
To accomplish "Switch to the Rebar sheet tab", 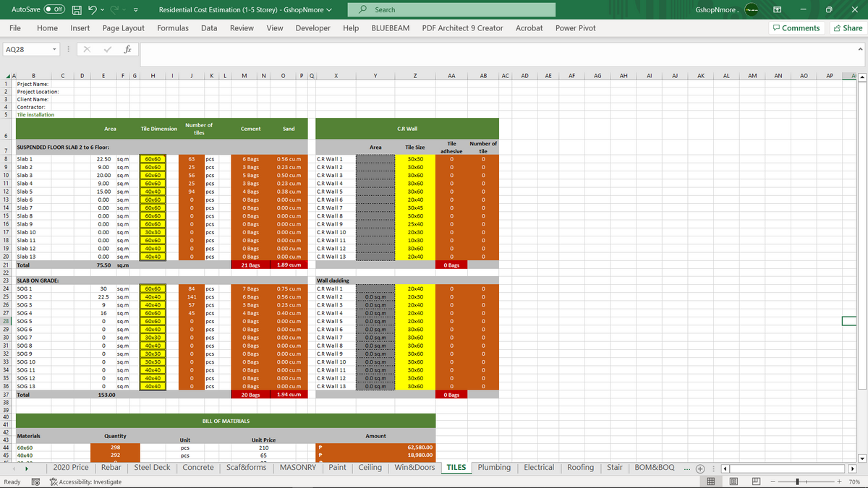I will 111,468.
